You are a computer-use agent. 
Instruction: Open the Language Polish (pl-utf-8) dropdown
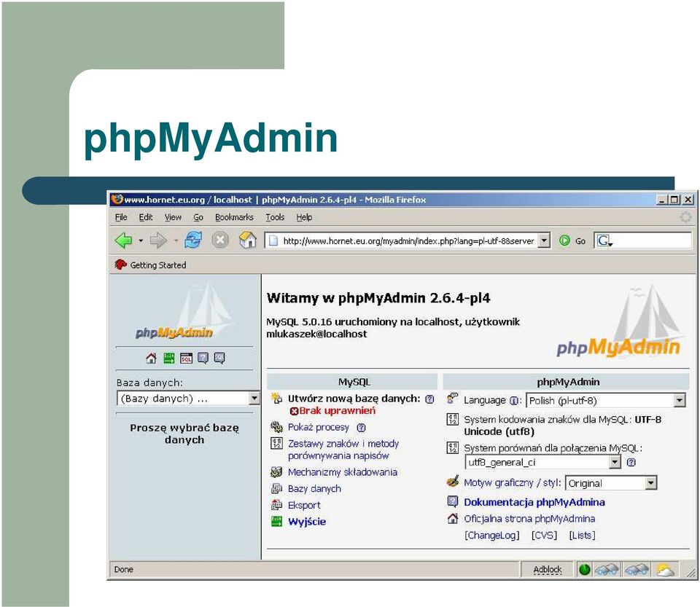tap(606, 401)
